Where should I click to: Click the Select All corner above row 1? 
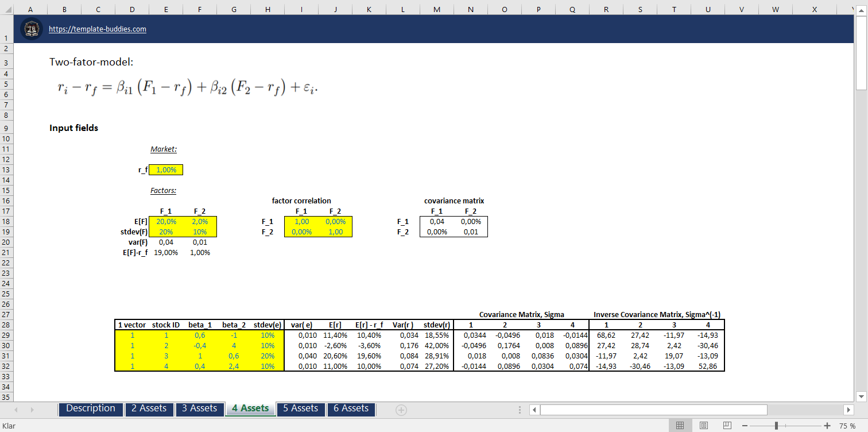(x=7, y=9)
